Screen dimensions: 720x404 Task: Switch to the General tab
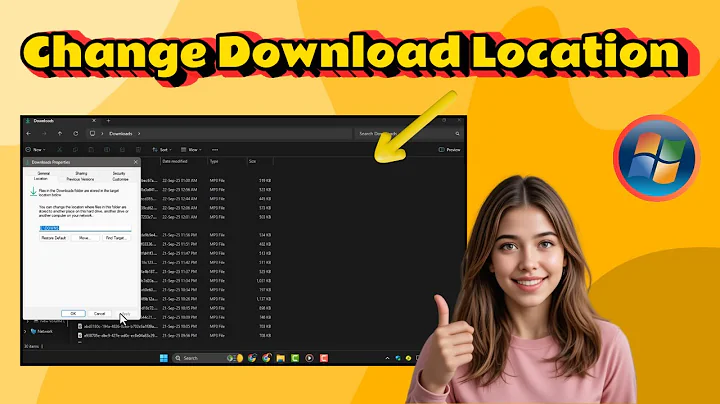[x=44, y=174]
